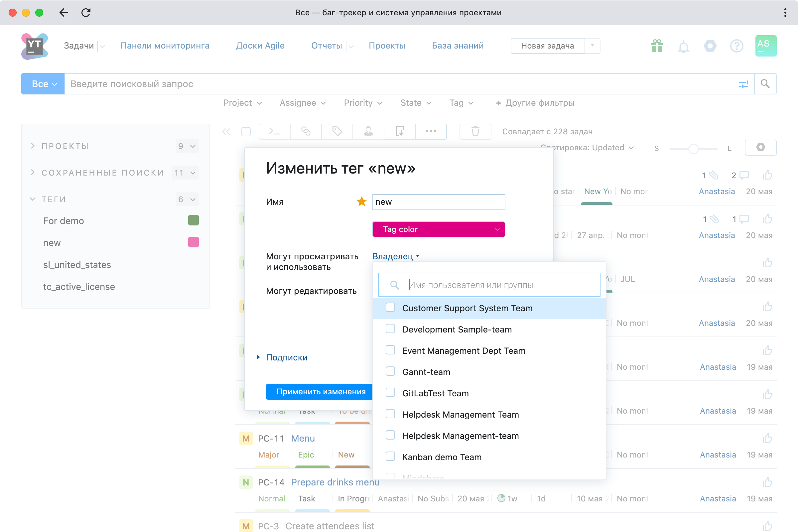Image resolution: width=798 pixels, height=532 pixels.
Task: Open the AS user avatar menu
Action: (766, 46)
